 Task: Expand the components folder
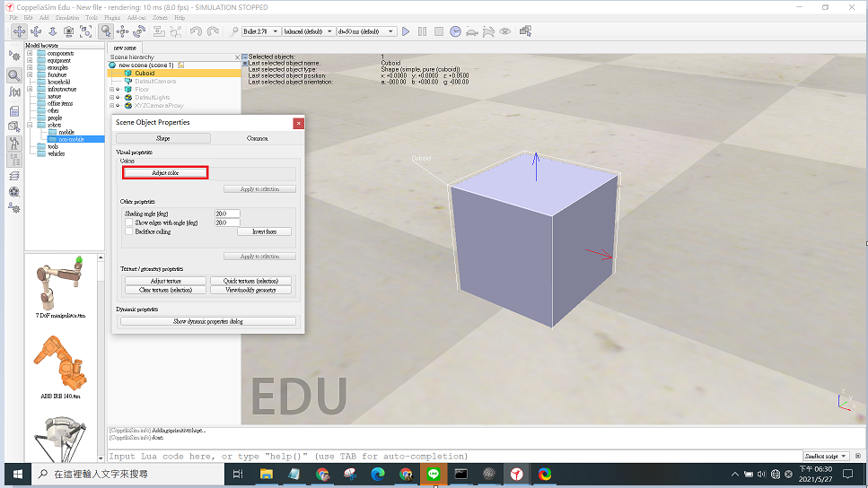[30, 53]
